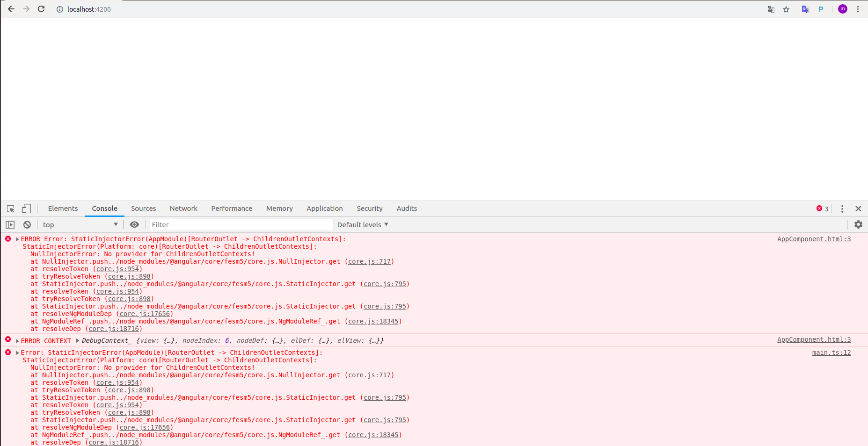
Task: Open DevTools settings gear
Action: tap(858, 224)
